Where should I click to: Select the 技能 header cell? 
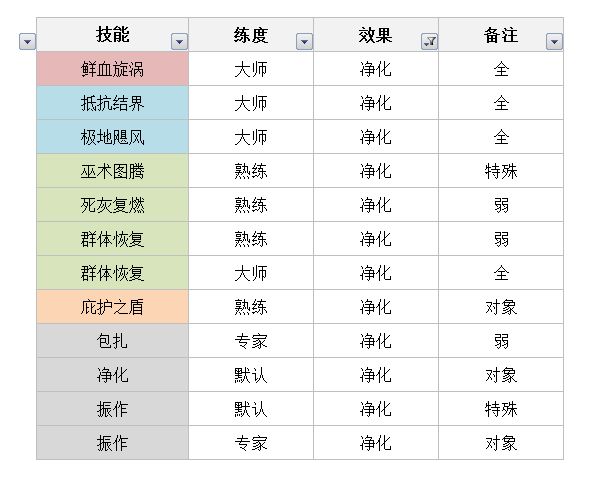[112, 35]
